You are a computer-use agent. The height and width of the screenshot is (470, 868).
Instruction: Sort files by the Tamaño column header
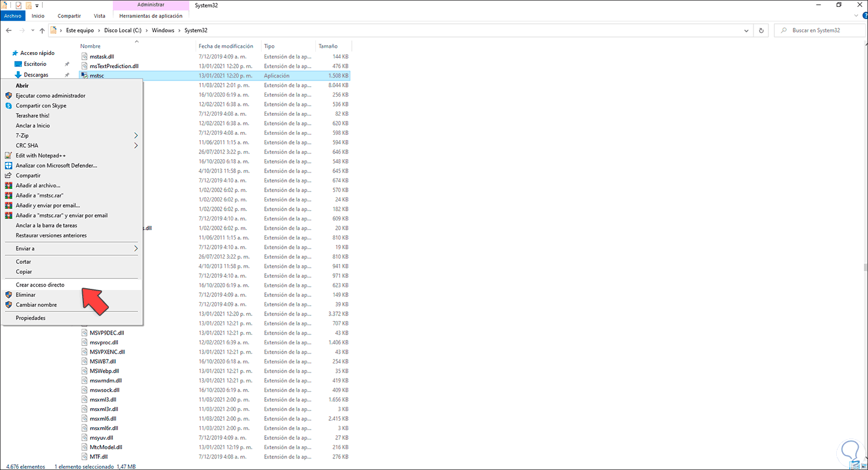coord(328,46)
